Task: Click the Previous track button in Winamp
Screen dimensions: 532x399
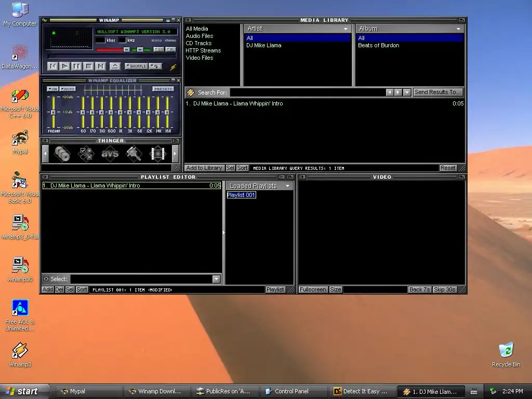Action: coord(53,66)
